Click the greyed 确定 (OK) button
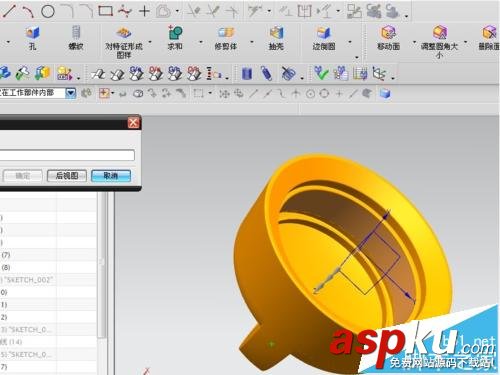 (x=23, y=176)
